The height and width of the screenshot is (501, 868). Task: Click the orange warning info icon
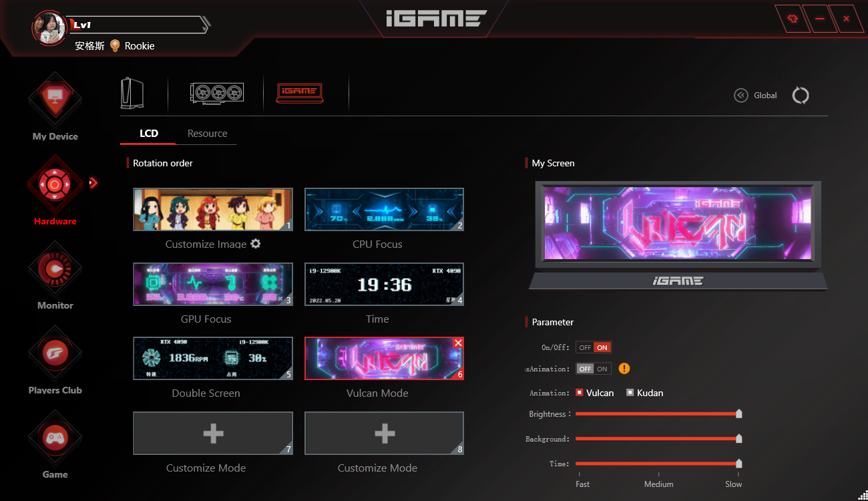click(624, 369)
